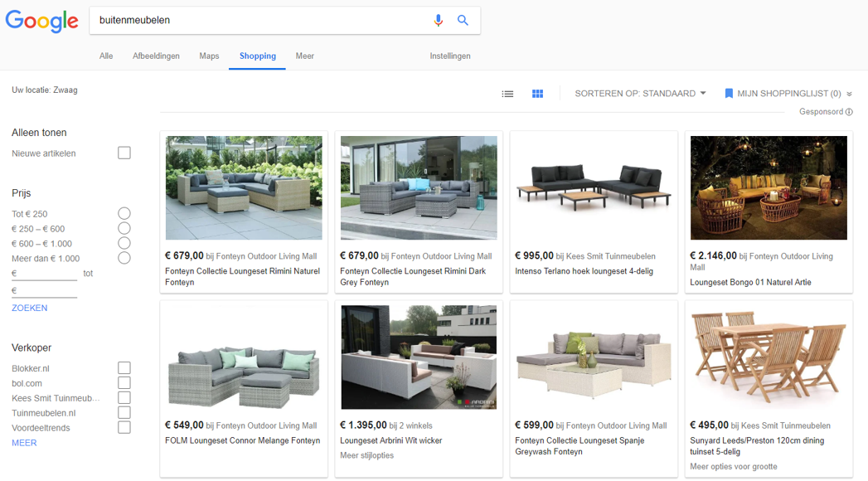Click the Sunyard teak dining set thumbnail
Screen dimensions: 868x481
769,357
